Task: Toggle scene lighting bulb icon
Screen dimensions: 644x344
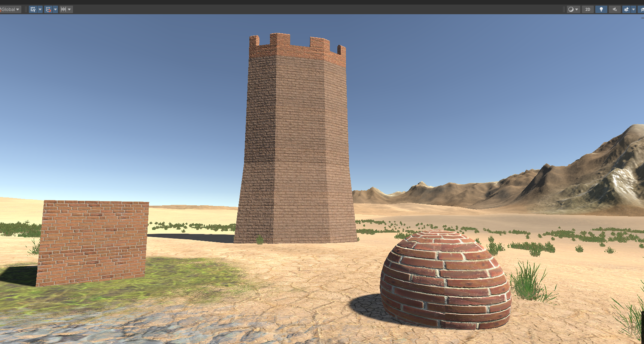Action: [601, 9]
